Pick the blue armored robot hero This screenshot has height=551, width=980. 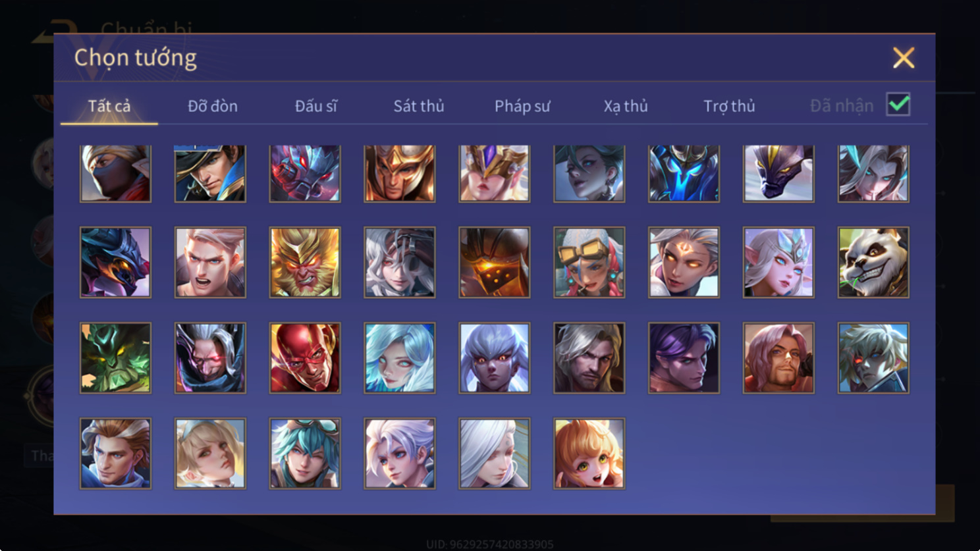[x=684, y=173]
